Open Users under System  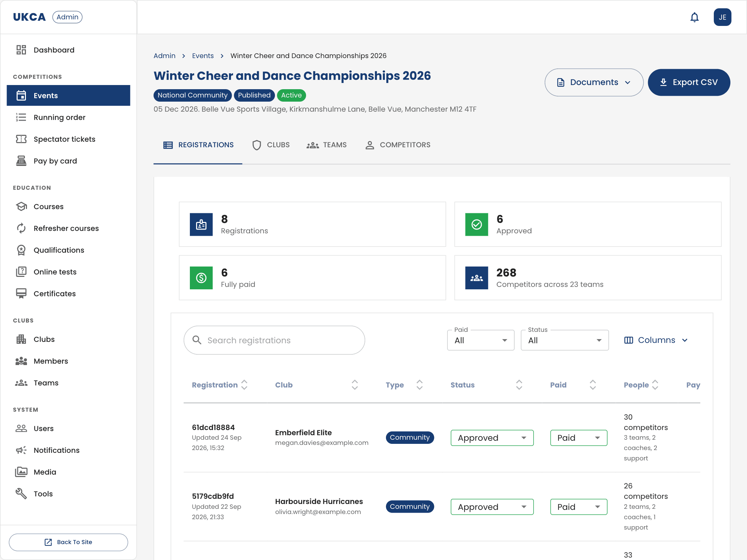tap(68, 428)
